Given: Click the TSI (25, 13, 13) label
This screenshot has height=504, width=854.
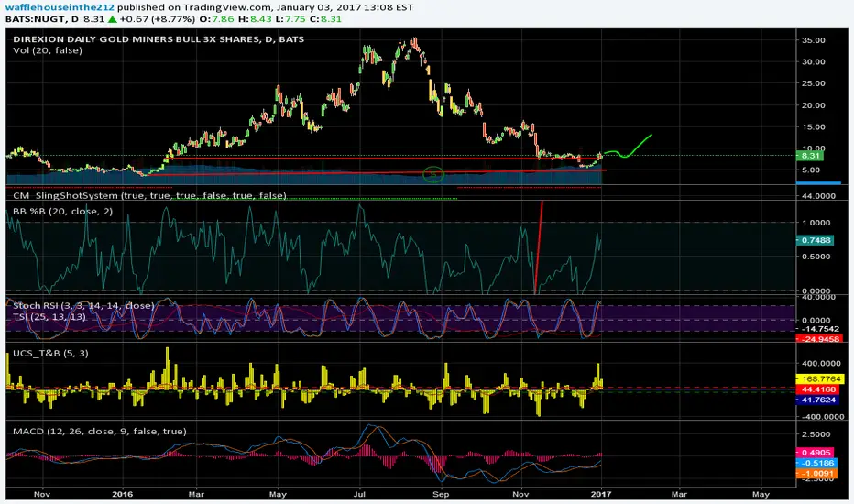Looking at the screenshot, I should 49,316.
